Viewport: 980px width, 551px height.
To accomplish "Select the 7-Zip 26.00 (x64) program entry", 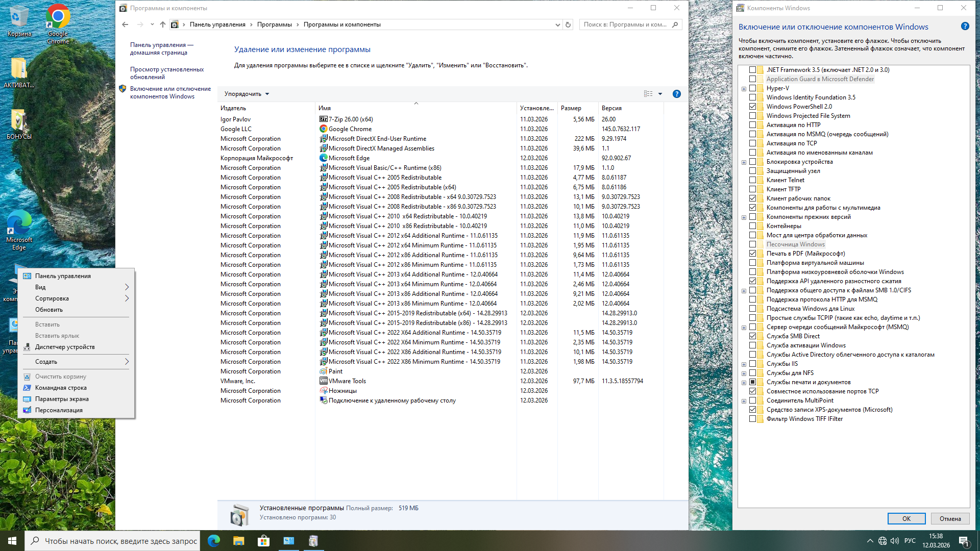I will 350,119.
